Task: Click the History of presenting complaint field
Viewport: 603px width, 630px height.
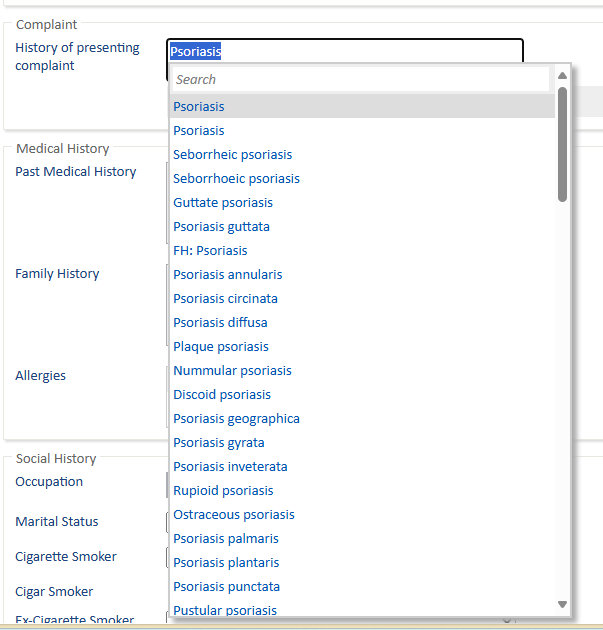Action: pos(344,51)
